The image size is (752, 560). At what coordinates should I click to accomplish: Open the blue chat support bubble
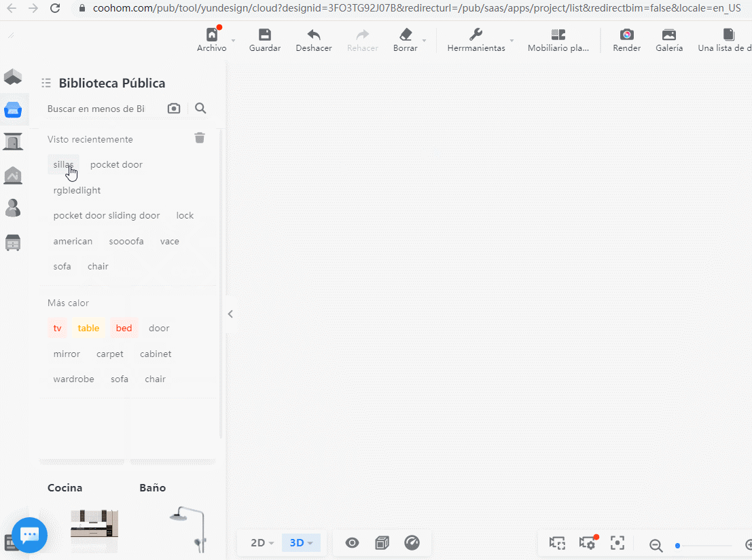point(29,535)
